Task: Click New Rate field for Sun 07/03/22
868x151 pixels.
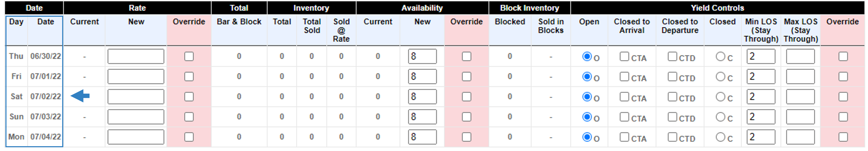Action: point(136,117)
